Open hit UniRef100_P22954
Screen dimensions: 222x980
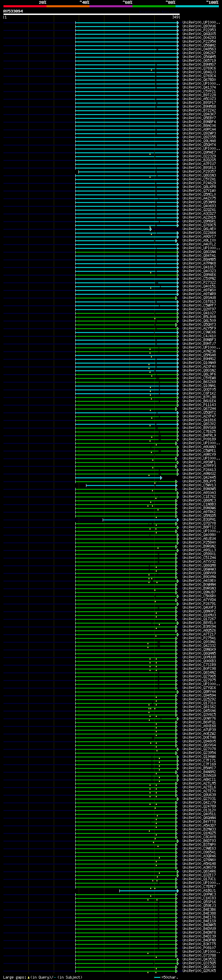click(199, 41)
